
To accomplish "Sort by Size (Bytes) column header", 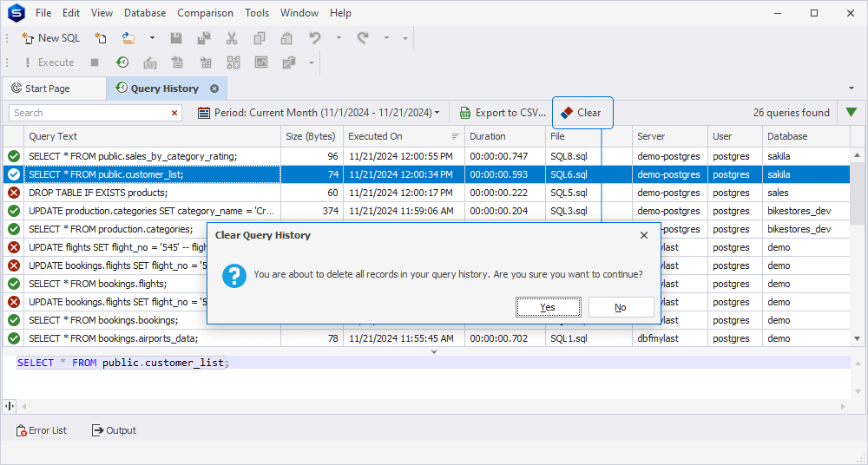I will (x=312, y=136).
